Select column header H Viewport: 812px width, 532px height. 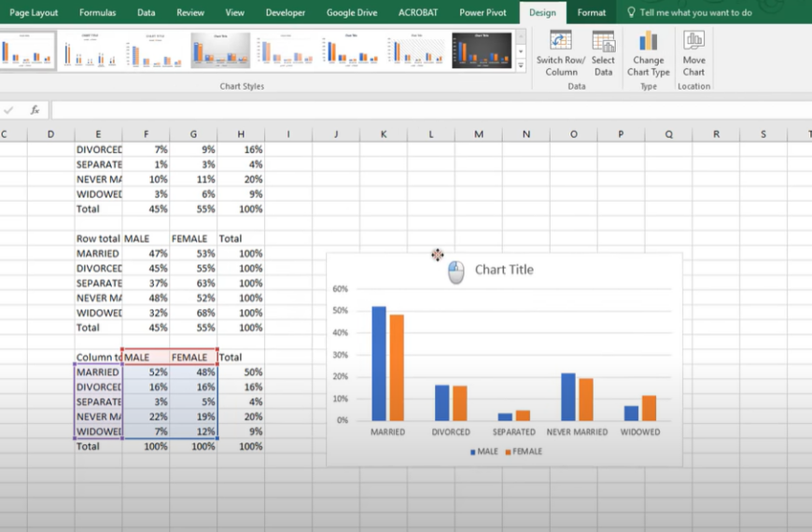pyautogui.click(x=241, y=134)
